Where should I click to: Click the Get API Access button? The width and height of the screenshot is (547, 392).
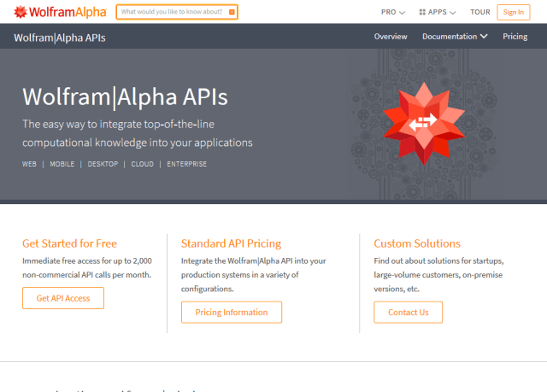63,298
